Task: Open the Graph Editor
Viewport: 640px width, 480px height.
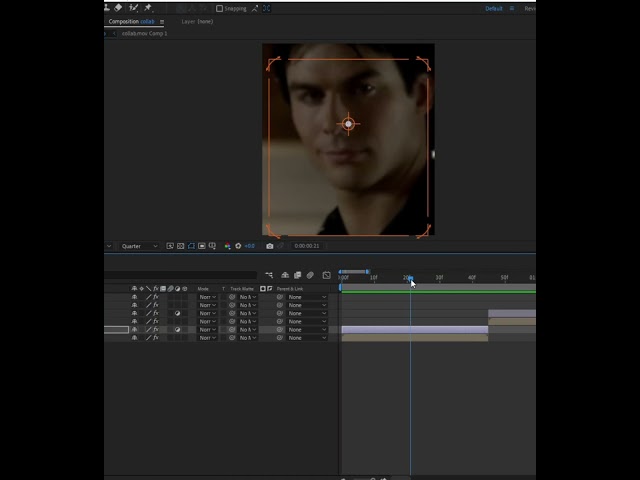Action: click(327, 275)
